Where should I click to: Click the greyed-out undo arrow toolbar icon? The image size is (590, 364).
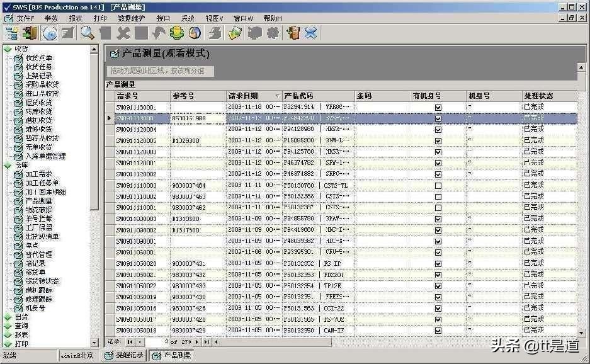[x=159, y=33]
